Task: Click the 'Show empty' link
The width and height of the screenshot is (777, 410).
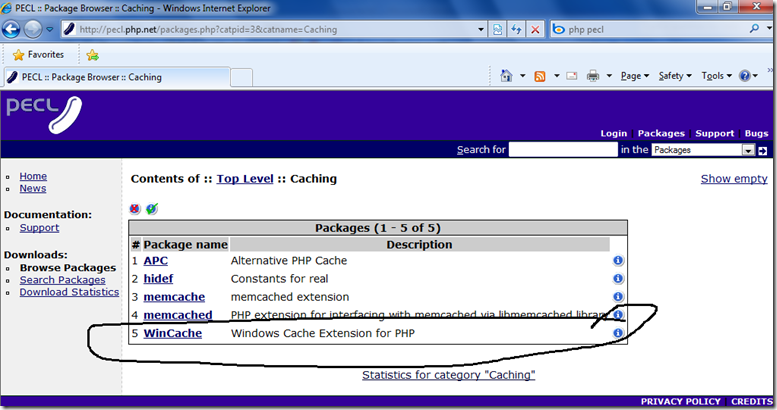Action: [734, 179]
